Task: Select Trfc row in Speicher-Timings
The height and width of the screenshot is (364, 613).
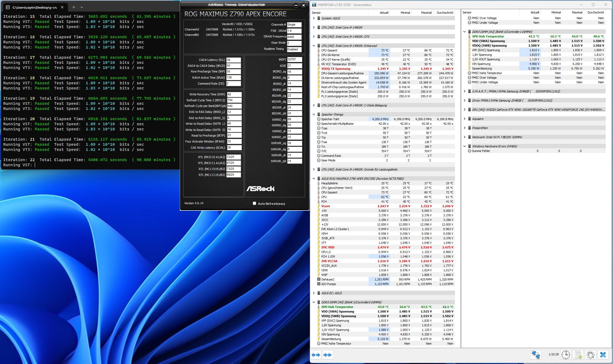Action: pos(386,151)
